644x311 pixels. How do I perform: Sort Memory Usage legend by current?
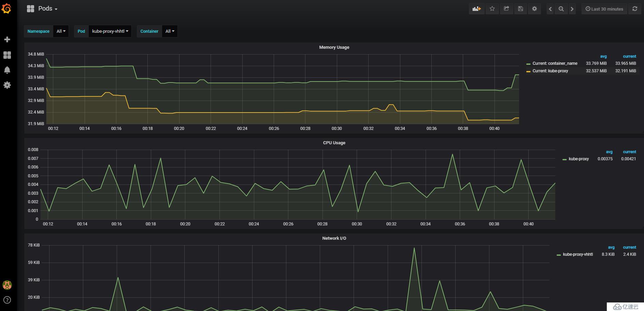pos(629,56)
